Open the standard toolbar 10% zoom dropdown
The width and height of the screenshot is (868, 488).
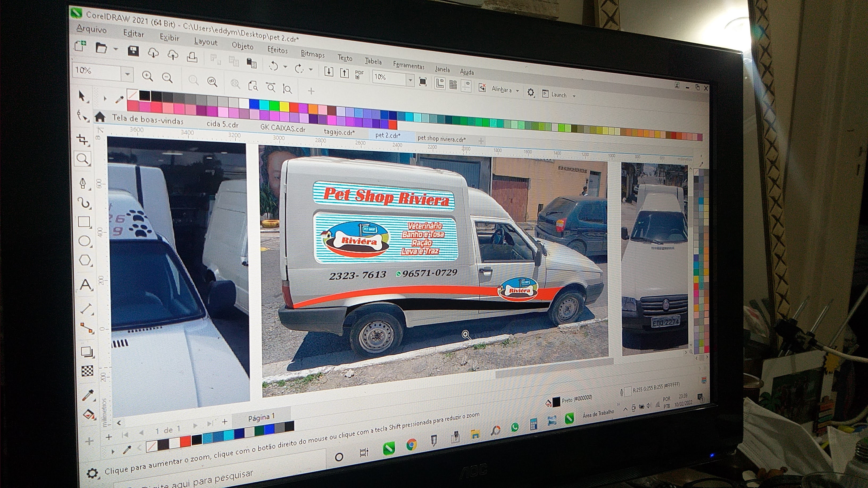click(x=410, y=80)
